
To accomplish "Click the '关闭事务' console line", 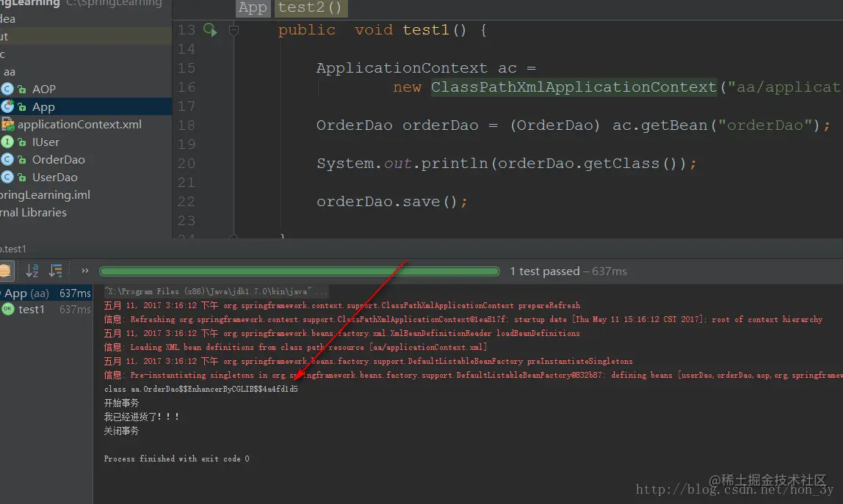I will pos(121,431).
